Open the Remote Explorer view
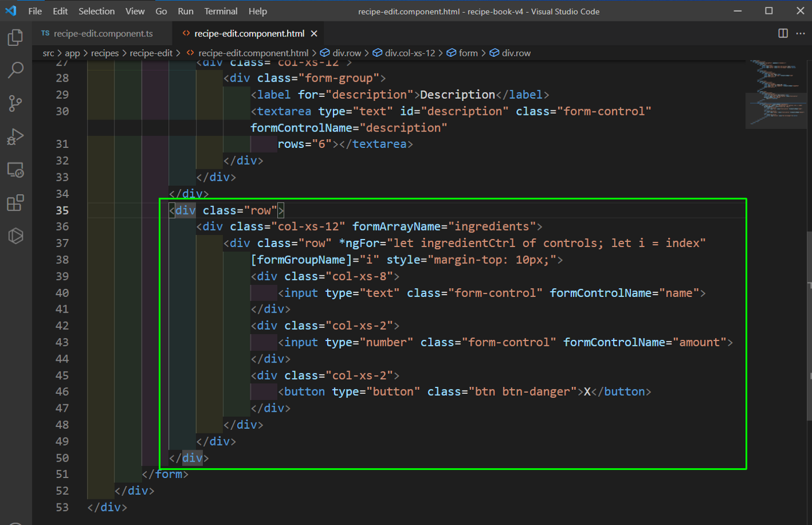The image size is (812, 525). pos(16,170)
